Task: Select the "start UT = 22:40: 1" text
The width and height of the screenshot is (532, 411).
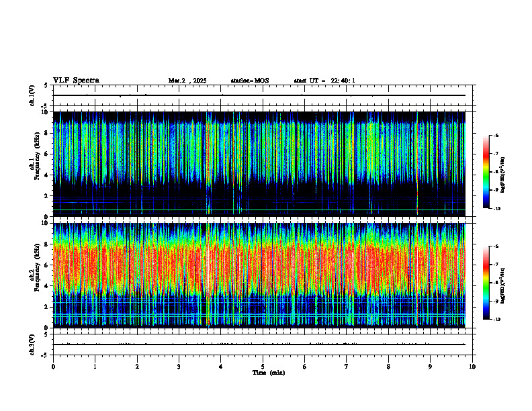Action: click(324, 81)
